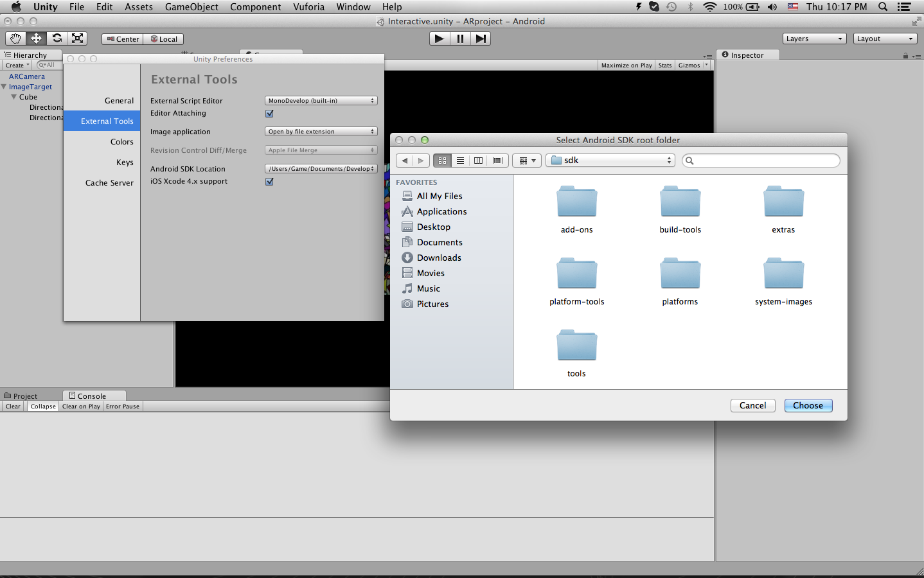
Task: Open the sdk path dropdown
Action: click(610, 161)
